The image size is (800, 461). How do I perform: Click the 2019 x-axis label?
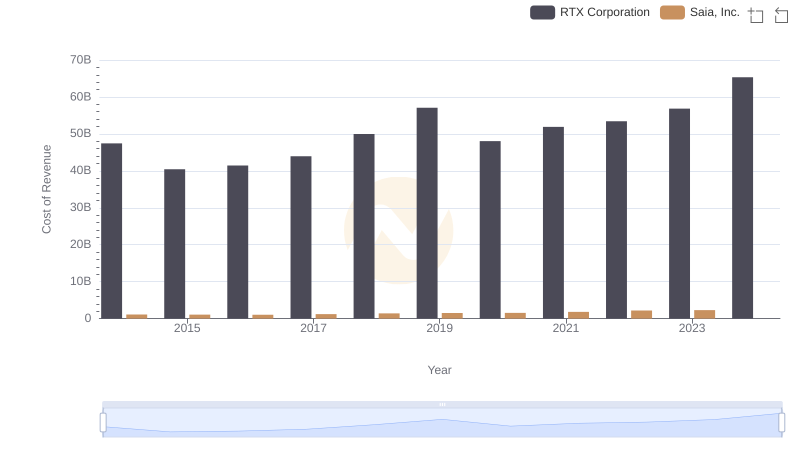pos(439,328)
